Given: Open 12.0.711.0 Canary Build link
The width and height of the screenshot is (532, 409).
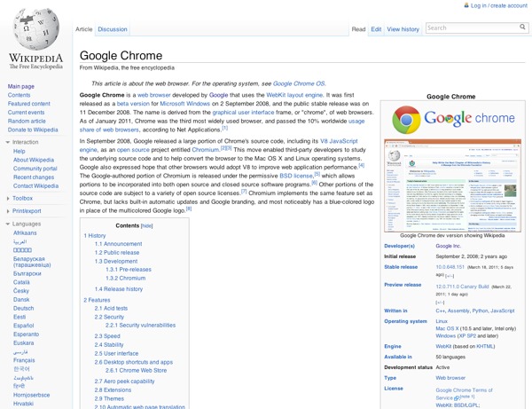Looking at the screenshot, I should point(462,287).
